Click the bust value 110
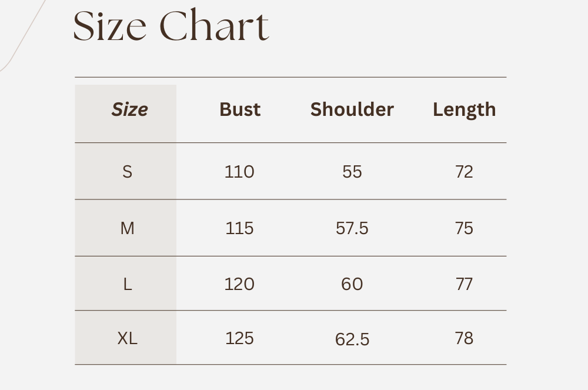This screenshot has width=588, height=390. click(239, 172)
